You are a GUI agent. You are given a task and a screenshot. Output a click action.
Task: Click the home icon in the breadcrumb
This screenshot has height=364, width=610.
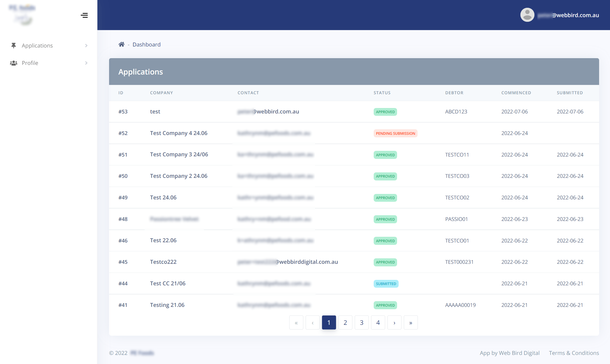[x=121, y=44]
